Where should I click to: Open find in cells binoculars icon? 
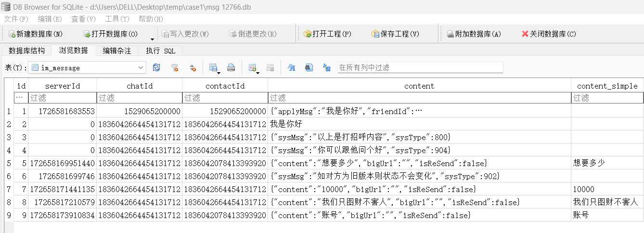309,68
